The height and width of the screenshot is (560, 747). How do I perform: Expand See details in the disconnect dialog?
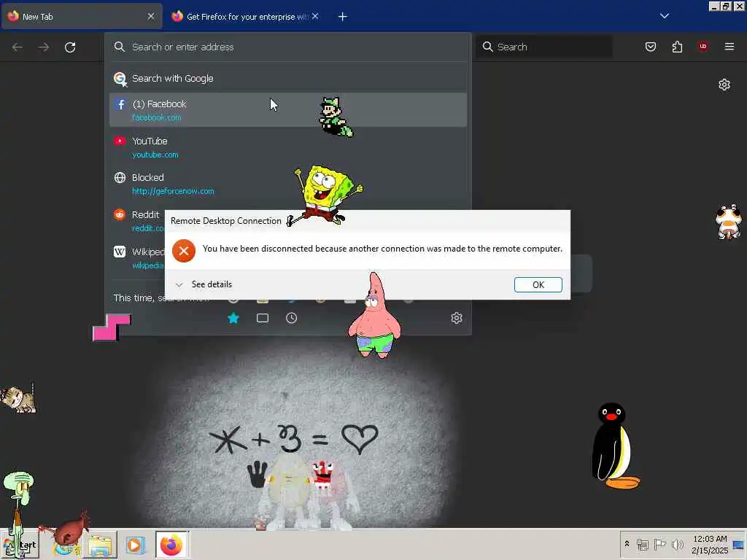tap(204, 284)
